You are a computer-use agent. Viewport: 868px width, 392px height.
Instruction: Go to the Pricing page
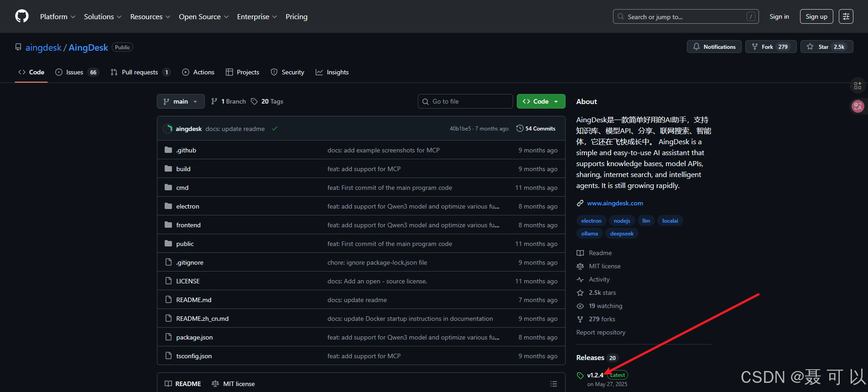tap(296, 16)
